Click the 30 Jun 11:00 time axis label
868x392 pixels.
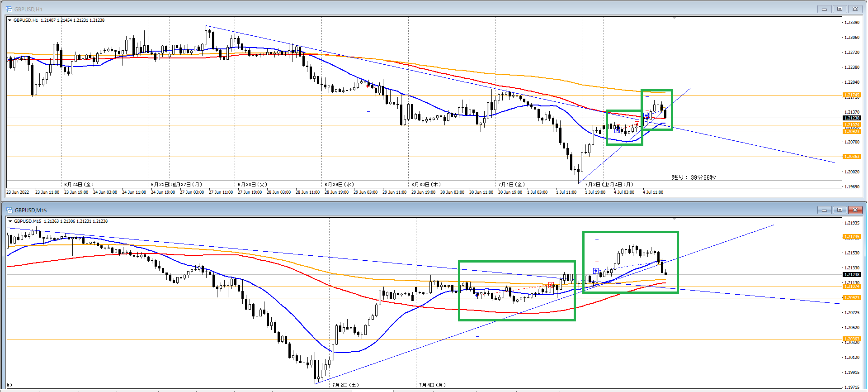pos(481,192)
